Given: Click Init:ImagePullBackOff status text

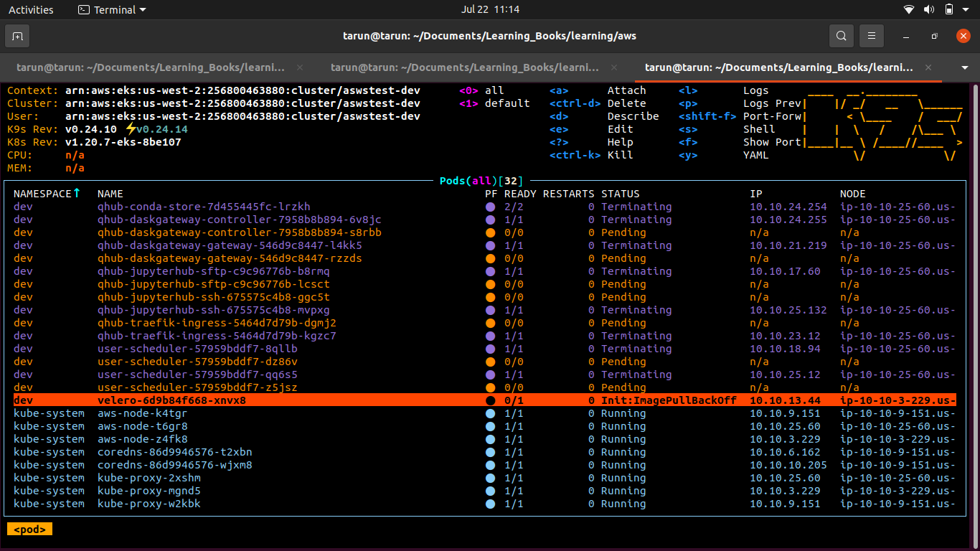Looking at the screenshot, I should (669, 400).
